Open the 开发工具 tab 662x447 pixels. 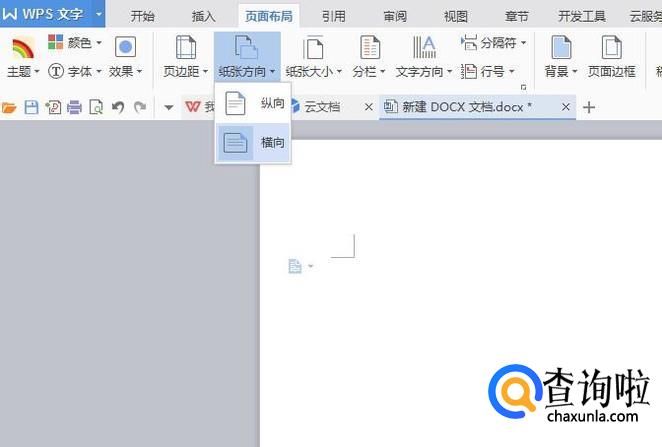pos(582,16)
